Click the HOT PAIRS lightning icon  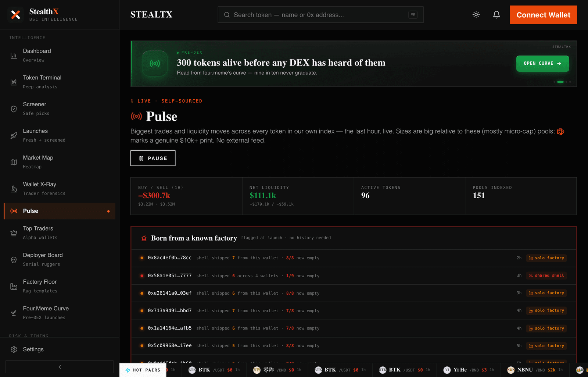[x=128, y=370]
